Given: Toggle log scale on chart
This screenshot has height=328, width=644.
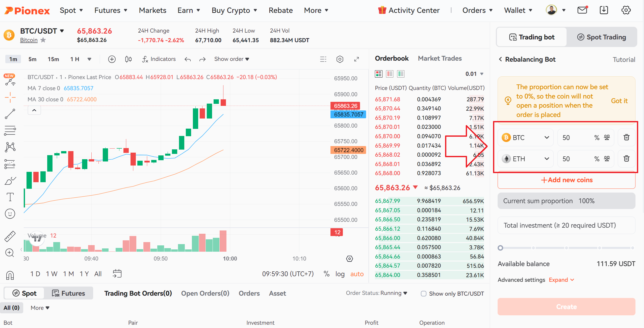Looking at the screenshot, I should pyautogui.click(x=340, y=274).
